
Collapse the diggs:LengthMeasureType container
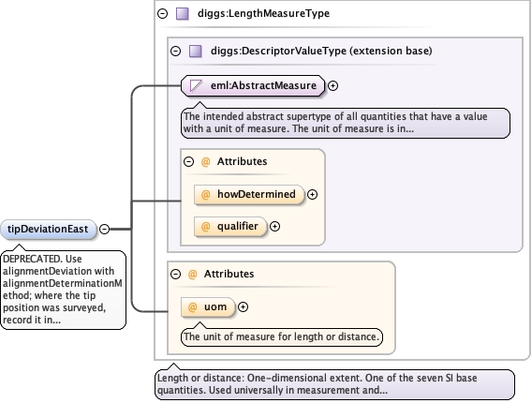coord(163,13)
